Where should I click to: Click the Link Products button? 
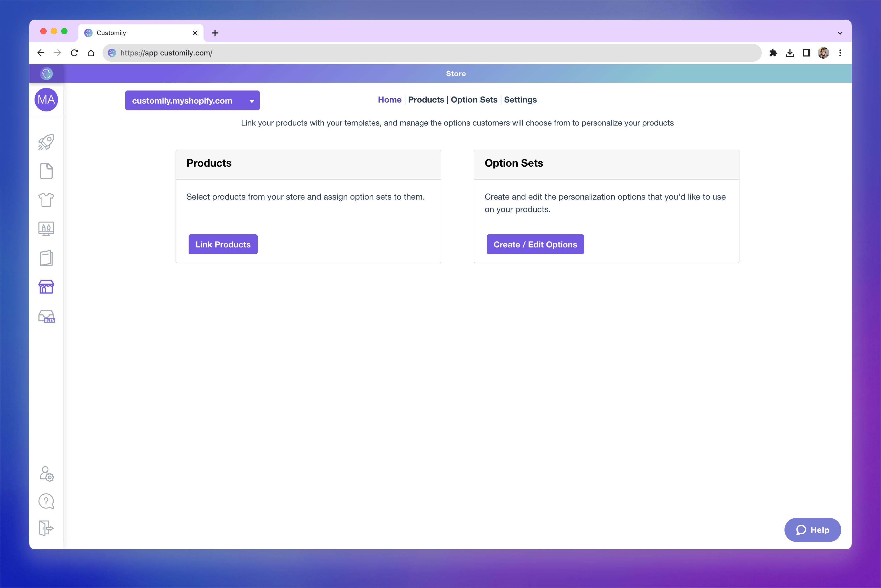pos(223,245)
